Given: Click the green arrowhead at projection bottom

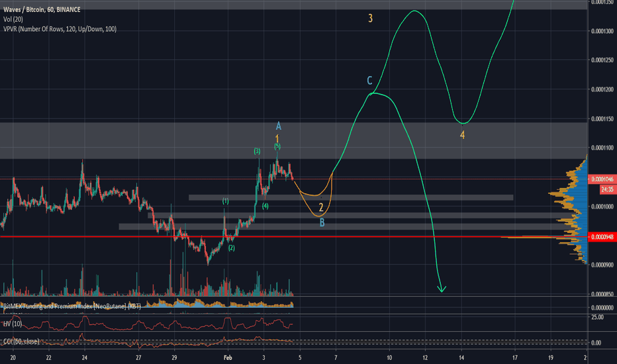Looking at the screenshot, I should (x=442, y=289).
